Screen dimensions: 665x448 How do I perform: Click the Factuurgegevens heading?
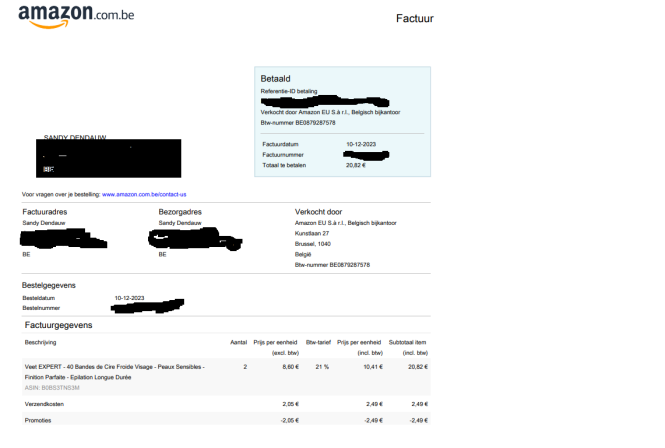(x=59, y=325)
